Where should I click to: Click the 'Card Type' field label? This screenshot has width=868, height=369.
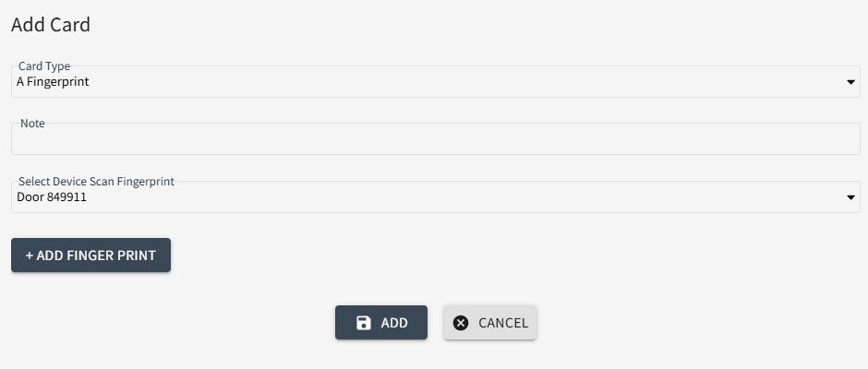(44, 66)
